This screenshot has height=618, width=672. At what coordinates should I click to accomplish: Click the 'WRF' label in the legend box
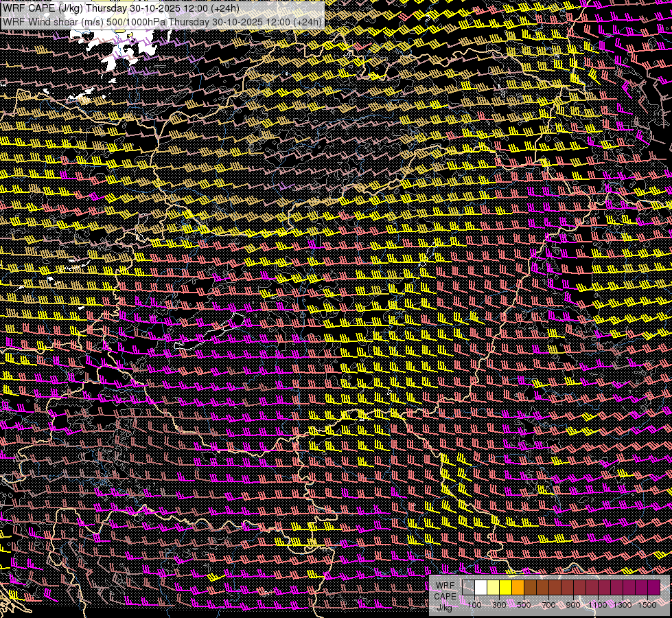pos(445,586)
